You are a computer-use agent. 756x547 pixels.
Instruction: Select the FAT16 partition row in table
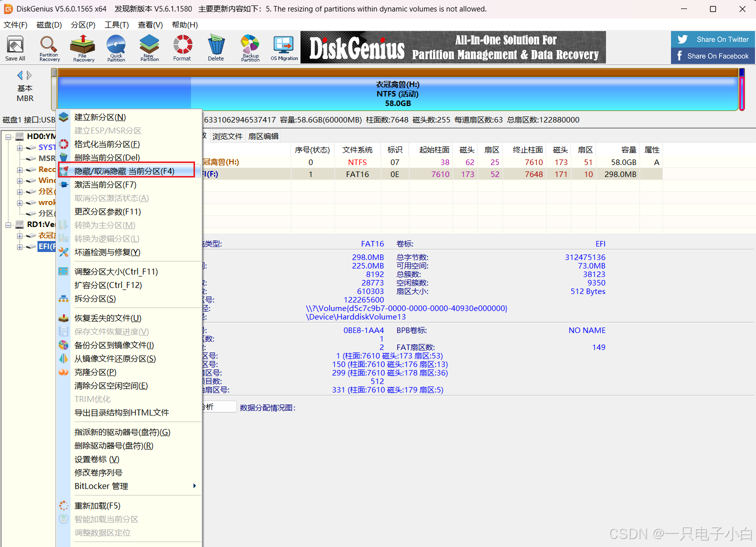[432, 174]
